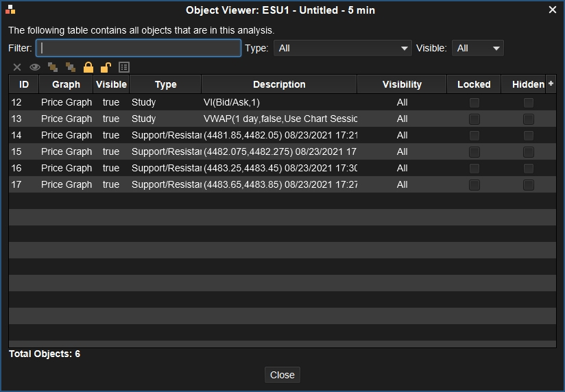The image size is (565, 392).
Task: Click the closed padlock lock icon
Action: [x=88, y=67]
